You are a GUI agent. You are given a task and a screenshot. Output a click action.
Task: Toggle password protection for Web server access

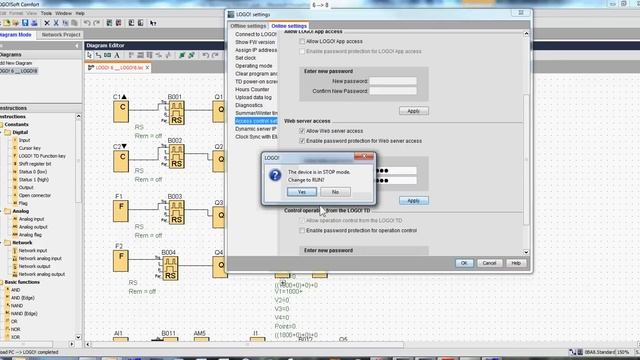[302, 141]
